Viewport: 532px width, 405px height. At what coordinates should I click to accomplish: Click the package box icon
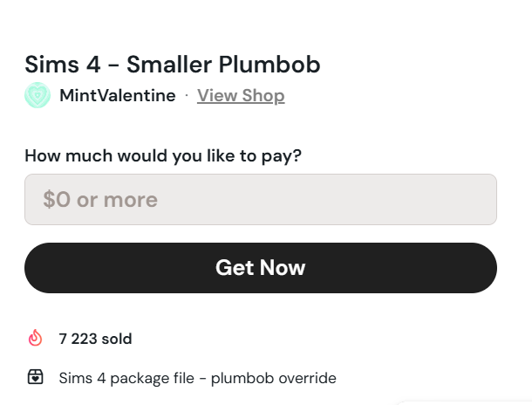click(x=36, y=378)
